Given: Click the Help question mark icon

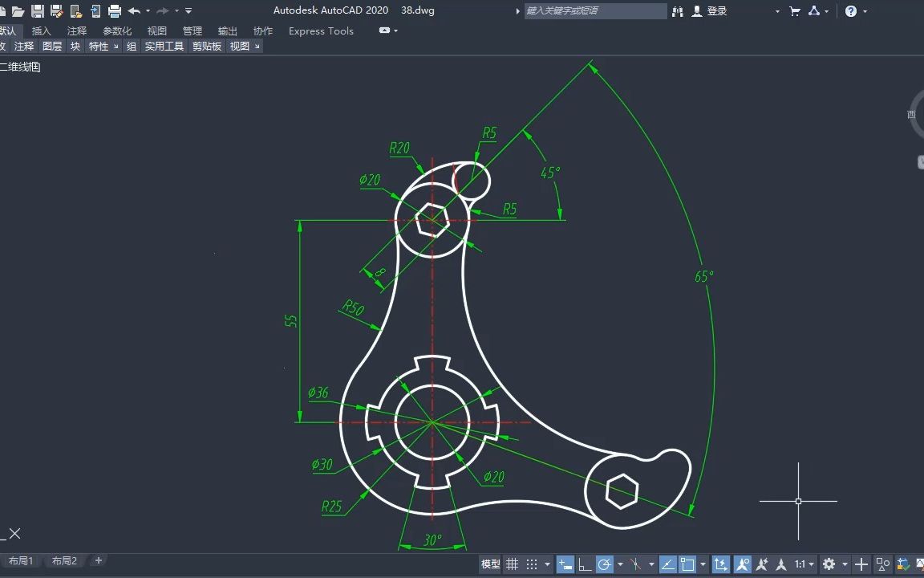Looking at the screenshot, I should [850, 11].
